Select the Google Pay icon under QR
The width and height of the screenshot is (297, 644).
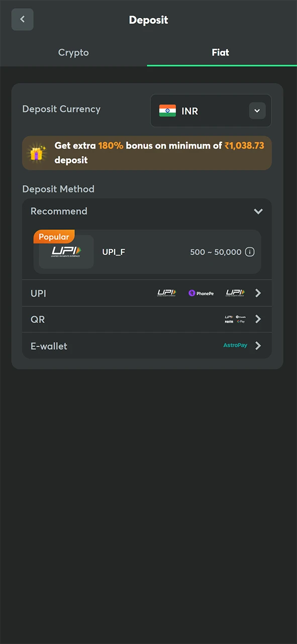click(240, 321)
